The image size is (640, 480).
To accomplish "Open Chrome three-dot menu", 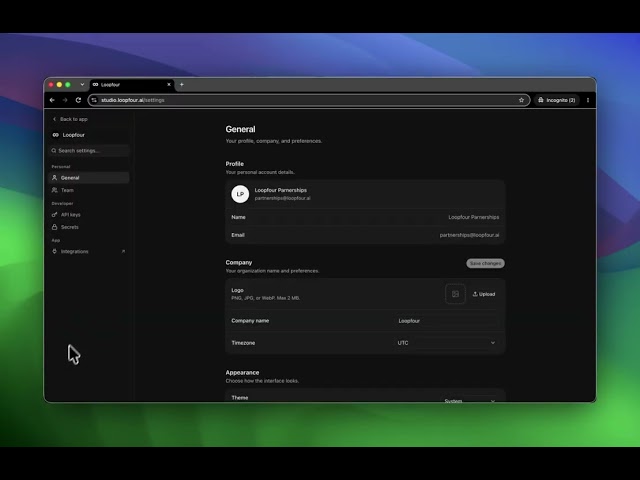I will click(x=588, y=100).
